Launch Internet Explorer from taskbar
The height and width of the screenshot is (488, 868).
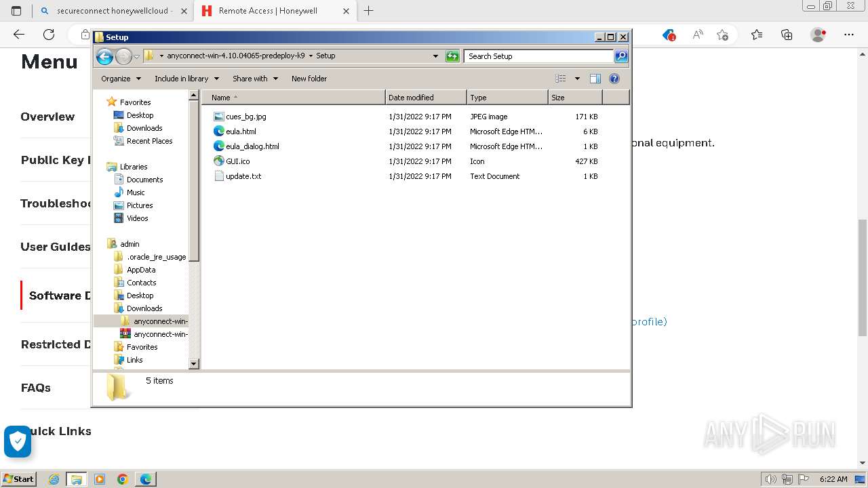pyautogui.click(x=54, y=479)
